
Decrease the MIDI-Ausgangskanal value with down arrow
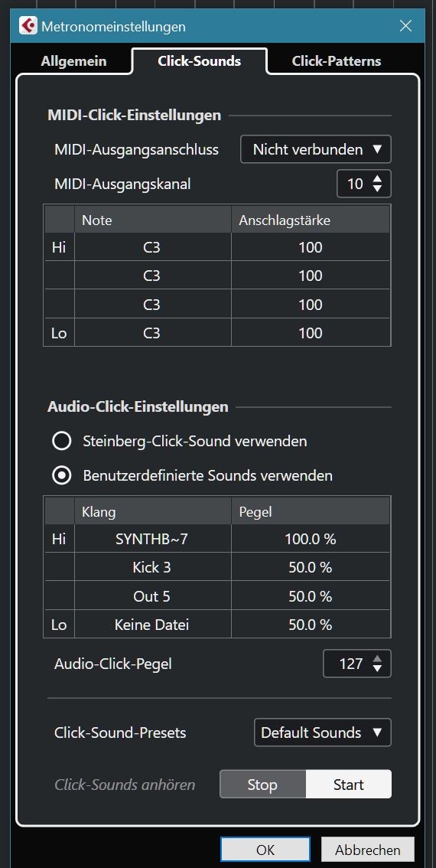coord(377,189)
